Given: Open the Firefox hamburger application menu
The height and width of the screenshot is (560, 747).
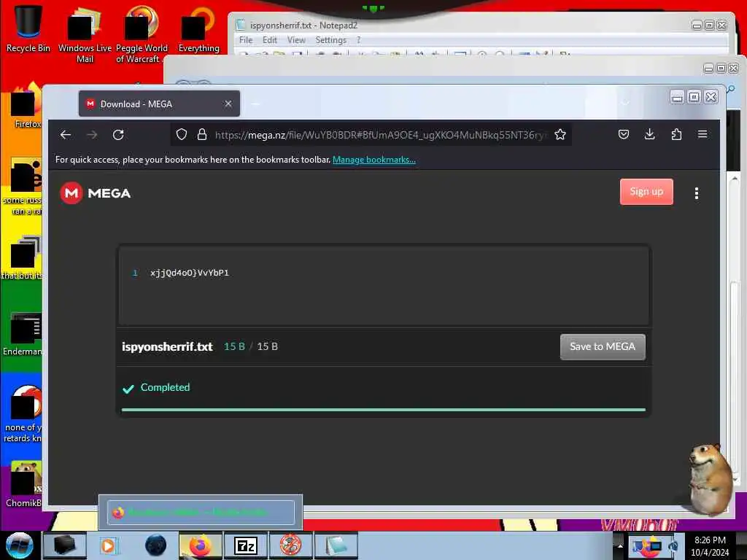Looking at the screenshot, I should (703, 134).
